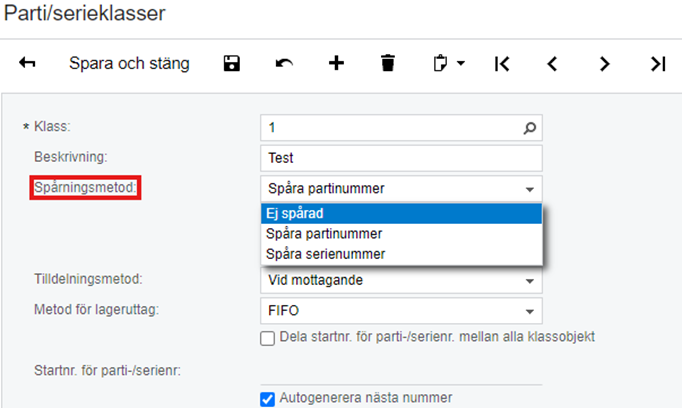Expand the clipboard dropdown arrow
The height and width of the screenshot is (408, 682).
(461, 64)
